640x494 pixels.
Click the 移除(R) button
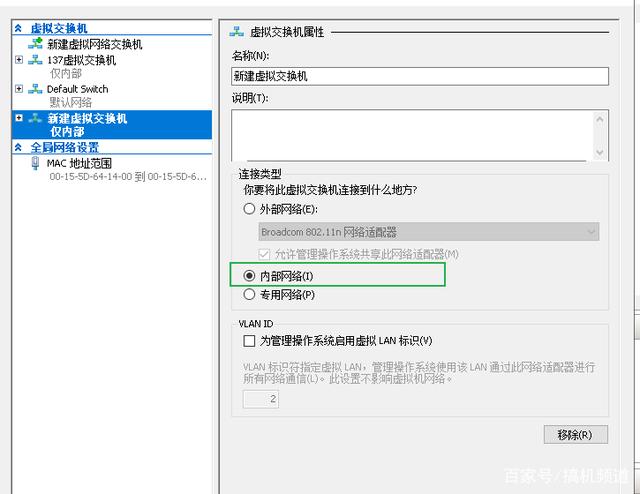(x=576, y=434)
